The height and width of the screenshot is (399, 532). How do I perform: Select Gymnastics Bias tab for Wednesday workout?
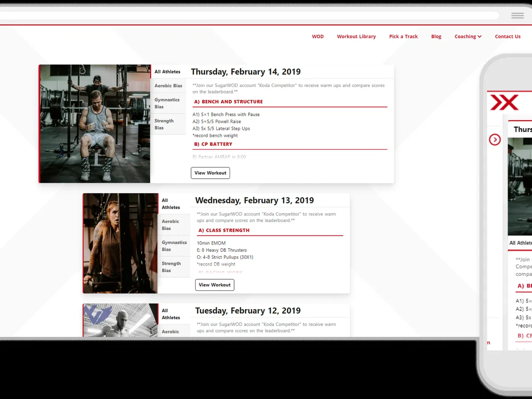(174, 246)
